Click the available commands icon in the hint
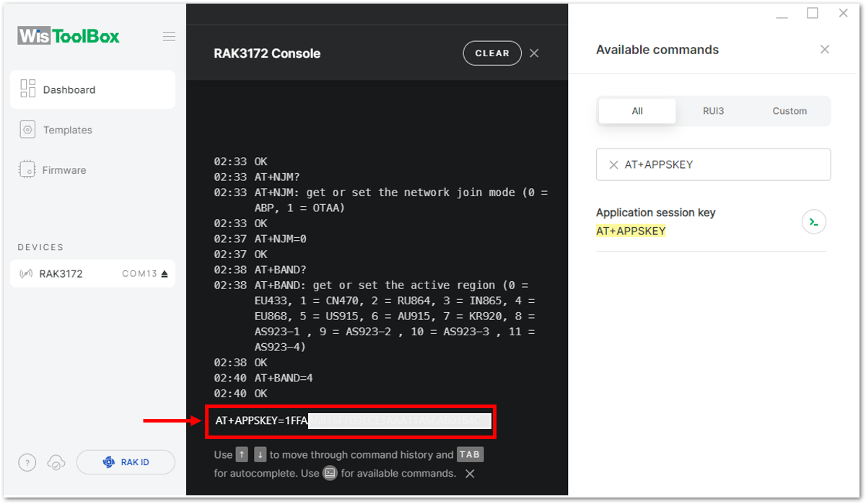The width and height of the screenshot is (866, 504). tap(330, 473)
